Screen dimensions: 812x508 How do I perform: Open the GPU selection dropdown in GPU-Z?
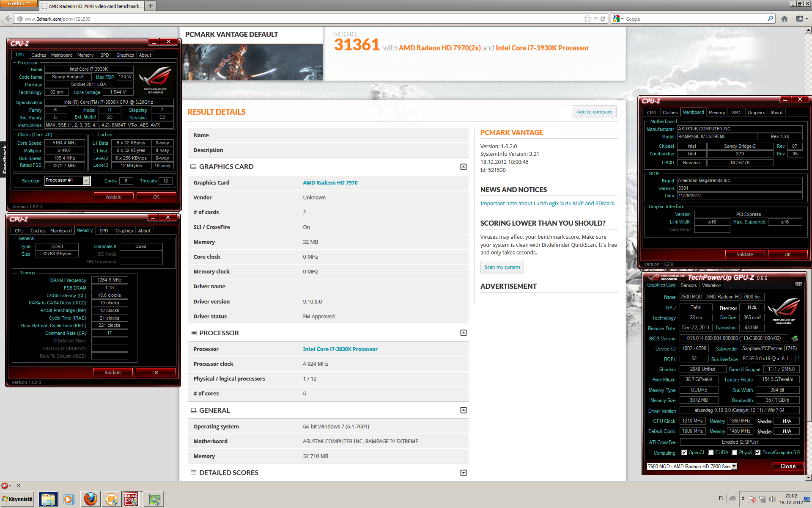point(734,466)
